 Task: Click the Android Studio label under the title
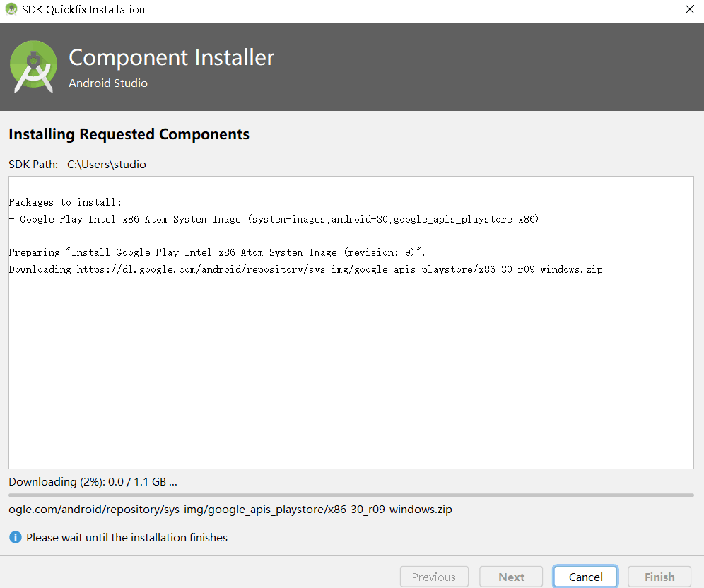pyautogui.click(x=107, y=83)
